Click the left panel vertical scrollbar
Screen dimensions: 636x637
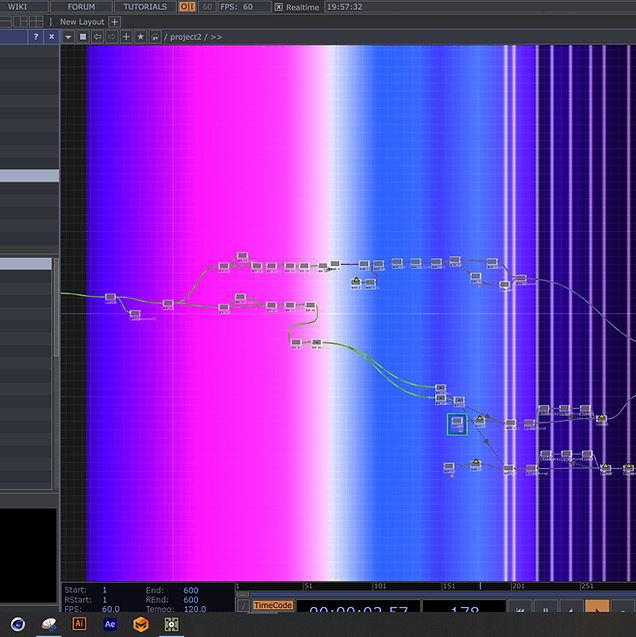56,308
